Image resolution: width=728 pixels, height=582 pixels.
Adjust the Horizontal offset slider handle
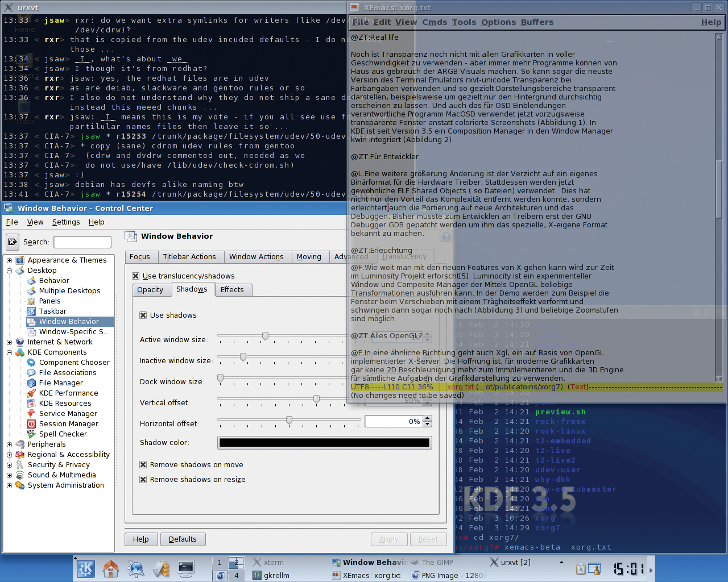[x=289, y=420]
